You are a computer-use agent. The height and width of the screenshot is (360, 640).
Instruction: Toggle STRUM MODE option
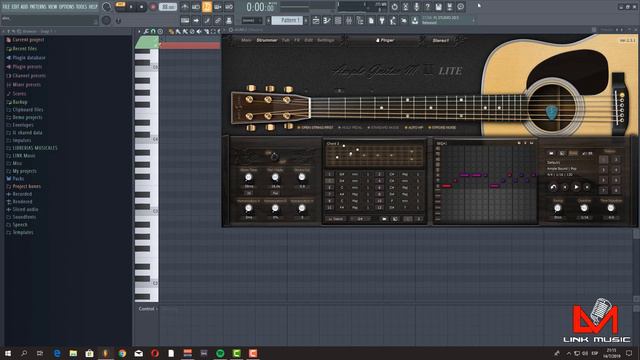click(442, 127)
